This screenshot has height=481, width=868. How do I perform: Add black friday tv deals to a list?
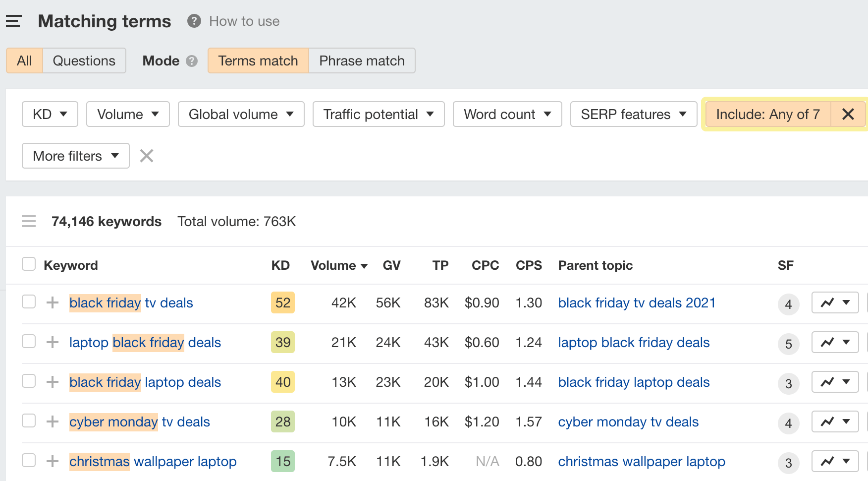pos(52,302)
